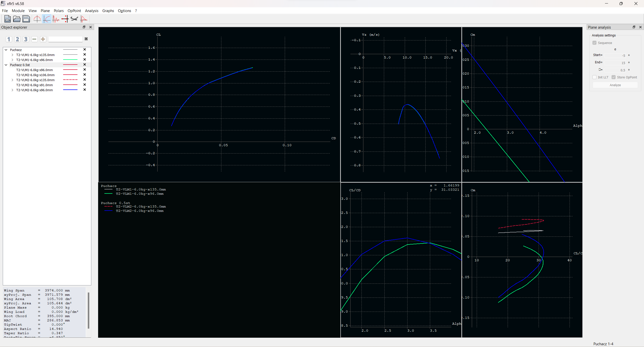Open the stability time response view icon

56,19
